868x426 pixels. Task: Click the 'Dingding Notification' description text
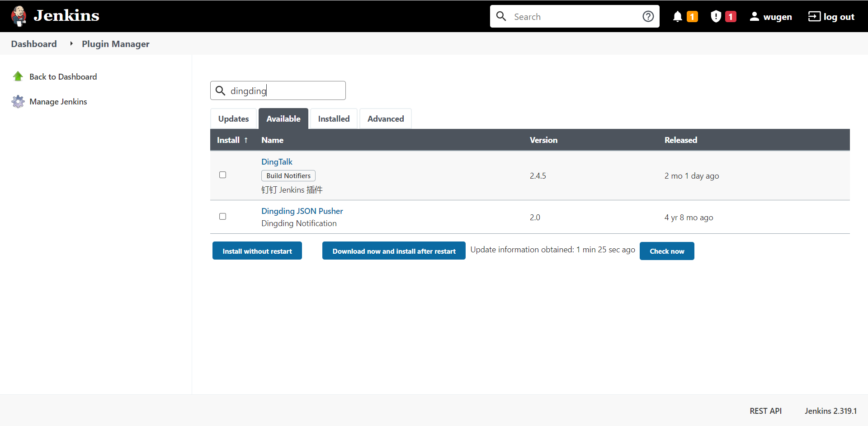point(299,223)
